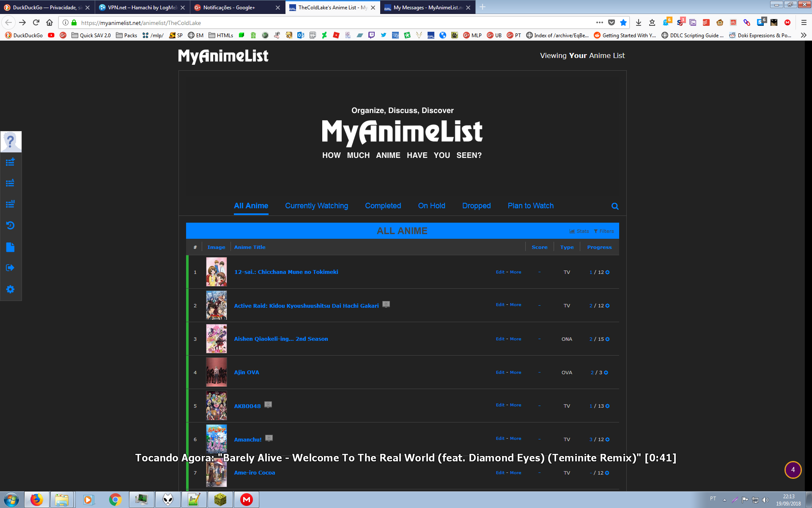The width and height of the screenshot is (812, 508).
Task: Expand More details for AKB0048
Action: pyautogui.click(x=515, y=405)
